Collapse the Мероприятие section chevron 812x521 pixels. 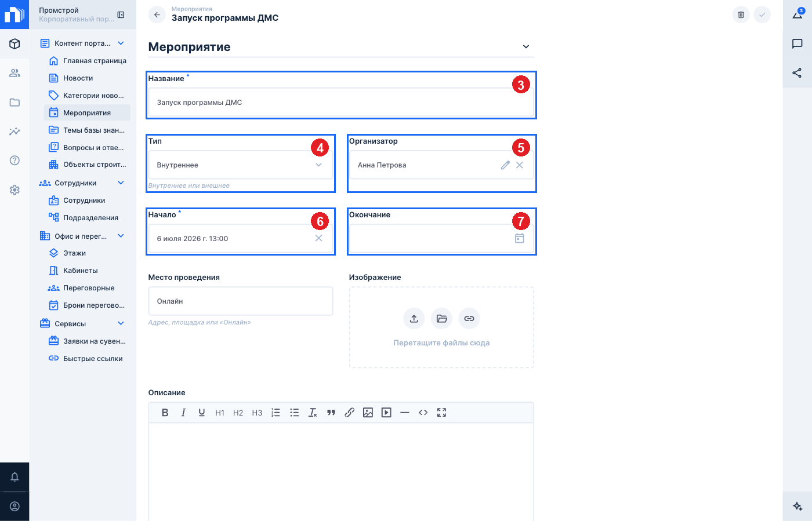click(x=526, y=47)
